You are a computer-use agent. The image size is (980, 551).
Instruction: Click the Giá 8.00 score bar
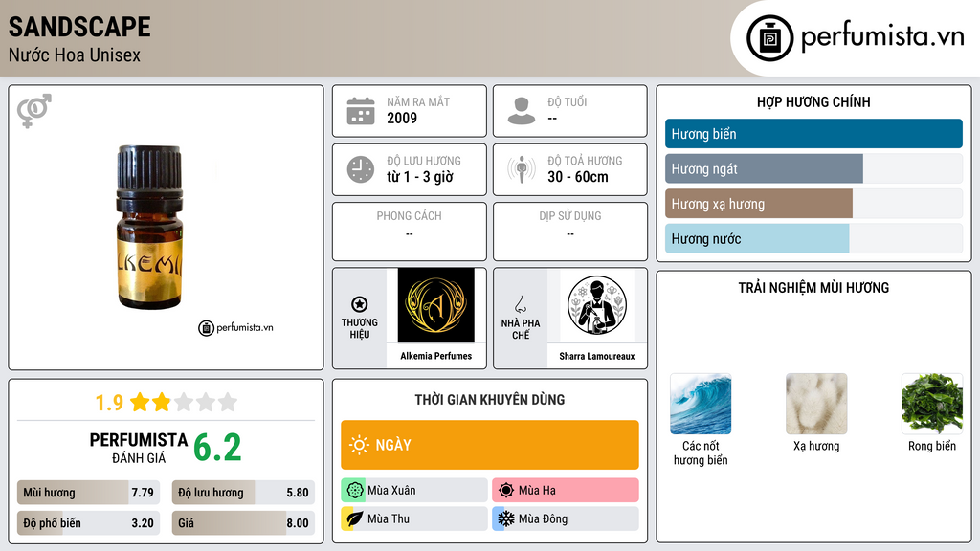(x=243, y=523)
